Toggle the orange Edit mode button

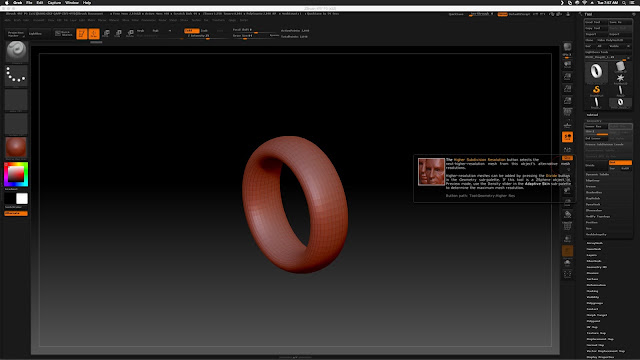[82, 33]
